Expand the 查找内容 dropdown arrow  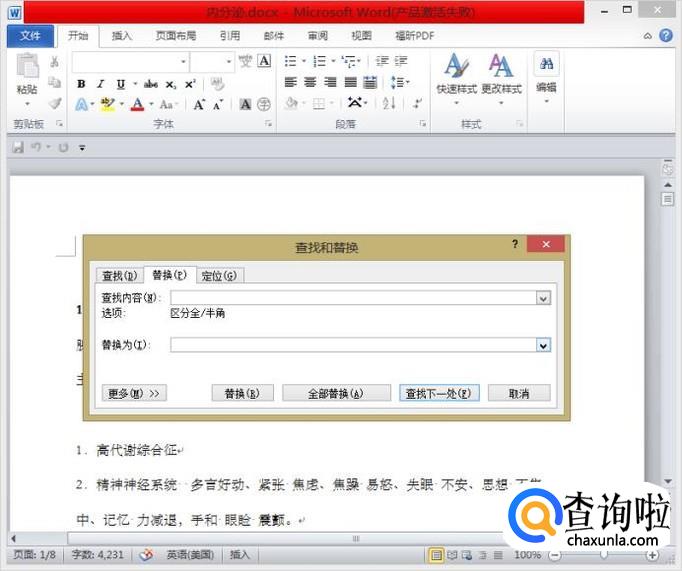pyautogui.click(x=543, y=298)
